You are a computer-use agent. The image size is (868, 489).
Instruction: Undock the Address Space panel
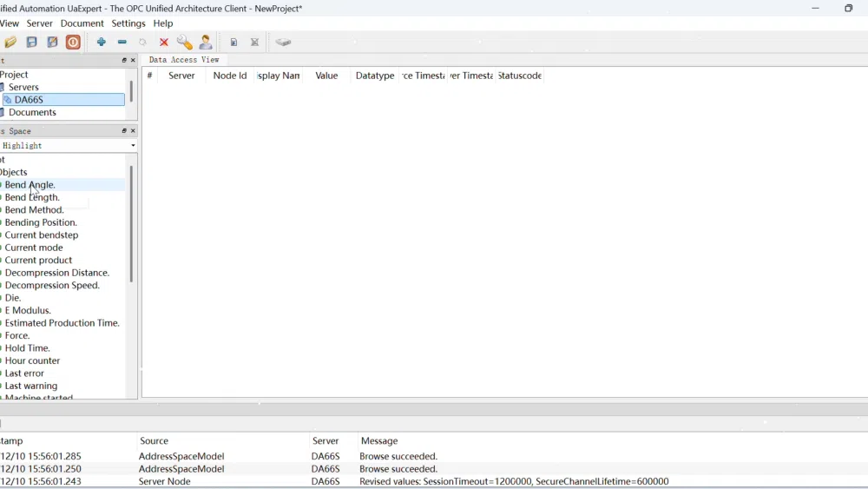click(124, 130)
